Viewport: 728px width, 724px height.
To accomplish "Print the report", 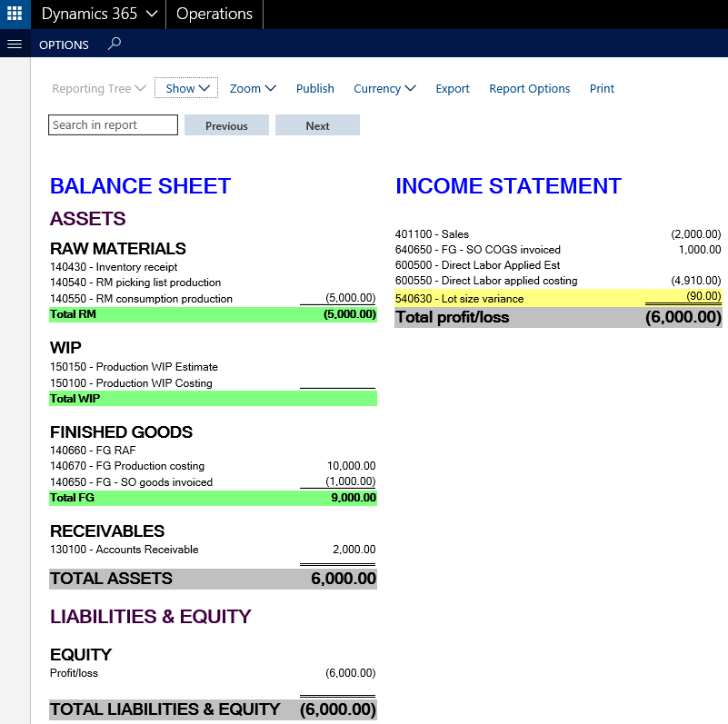I will (602, 88).
